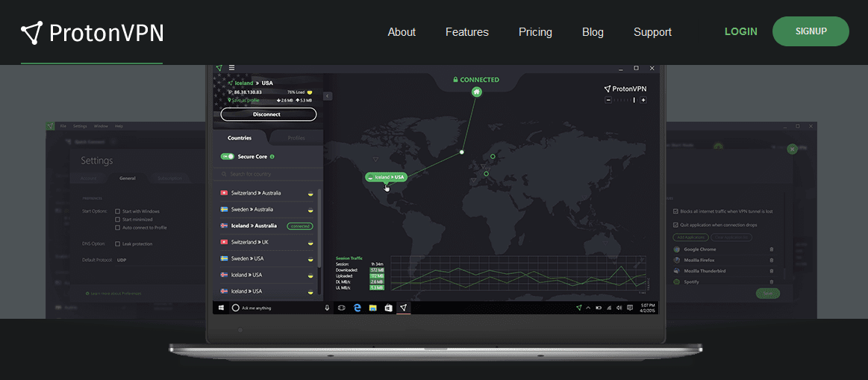Click the Search for country field
Screen dimensions: 868x380
coord(267,174)
